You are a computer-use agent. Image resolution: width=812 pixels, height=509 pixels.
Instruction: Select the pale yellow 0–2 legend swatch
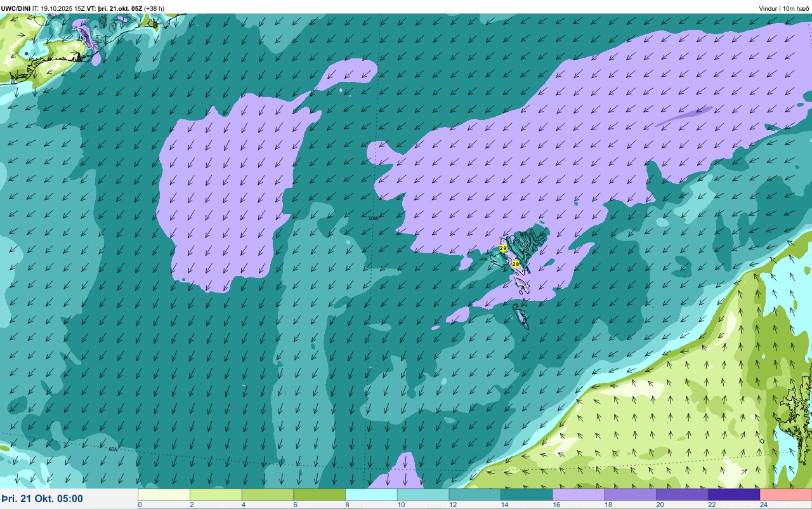[164, 494]
